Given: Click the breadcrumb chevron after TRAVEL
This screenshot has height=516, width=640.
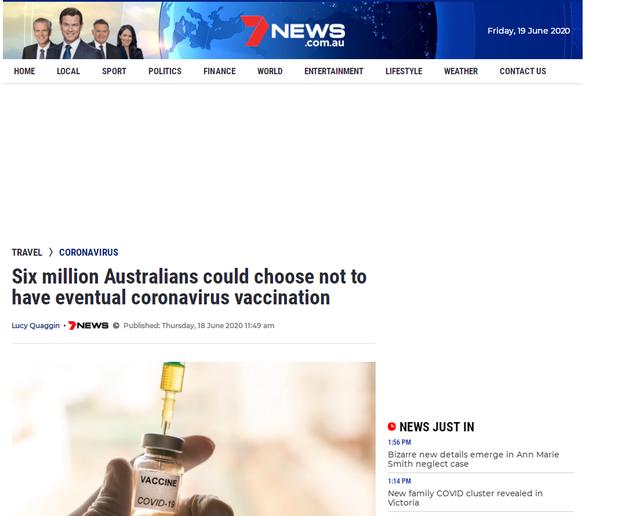Looking at the screenshot, I should [51, 252].
